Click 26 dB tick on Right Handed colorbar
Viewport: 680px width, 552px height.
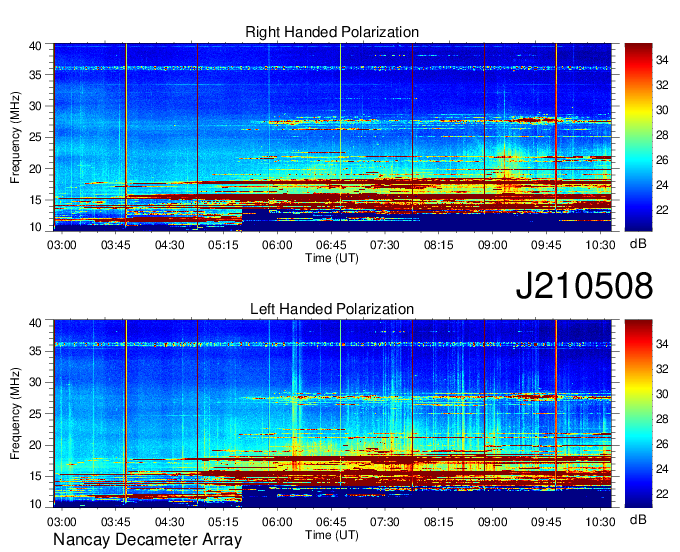pyautogui.click(x=662, y=160)
